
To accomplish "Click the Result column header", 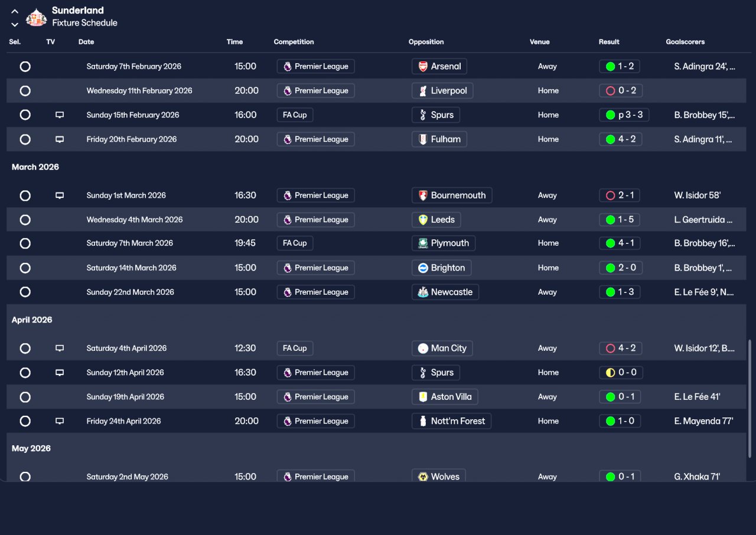I will (609, 42).
